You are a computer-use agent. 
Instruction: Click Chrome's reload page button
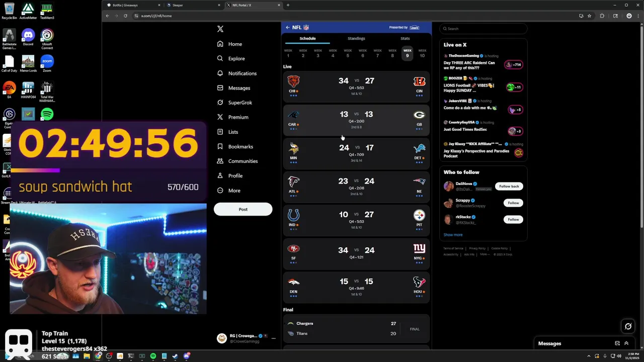click(125, 16)
